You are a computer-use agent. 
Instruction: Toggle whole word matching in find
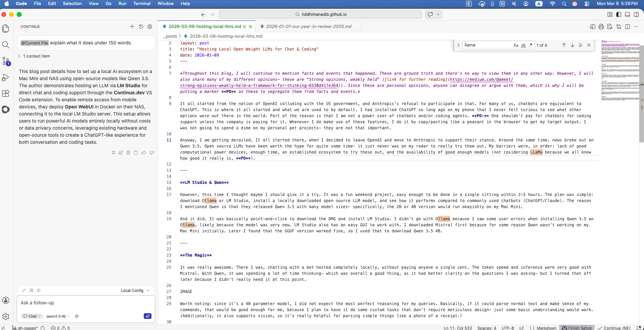tap(523, 45)
